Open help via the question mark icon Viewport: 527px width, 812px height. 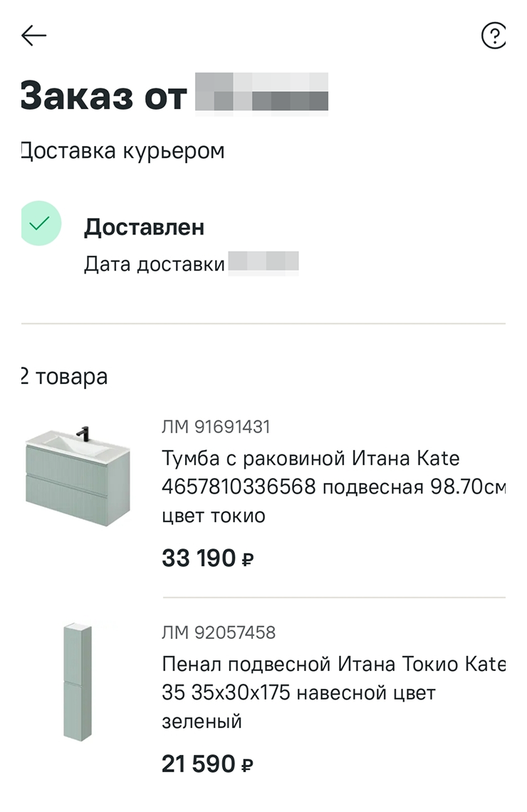point(494,35)
